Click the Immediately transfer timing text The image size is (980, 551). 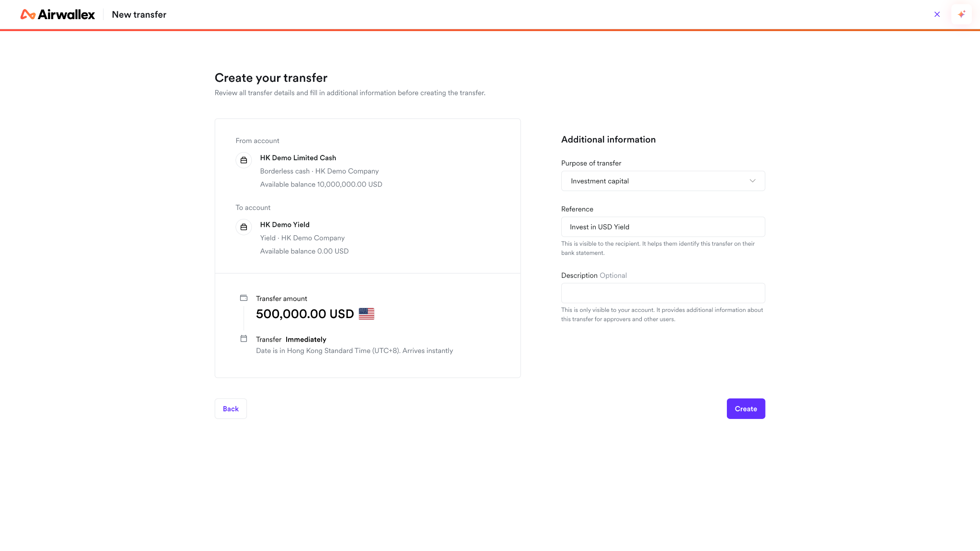point(306,340)
